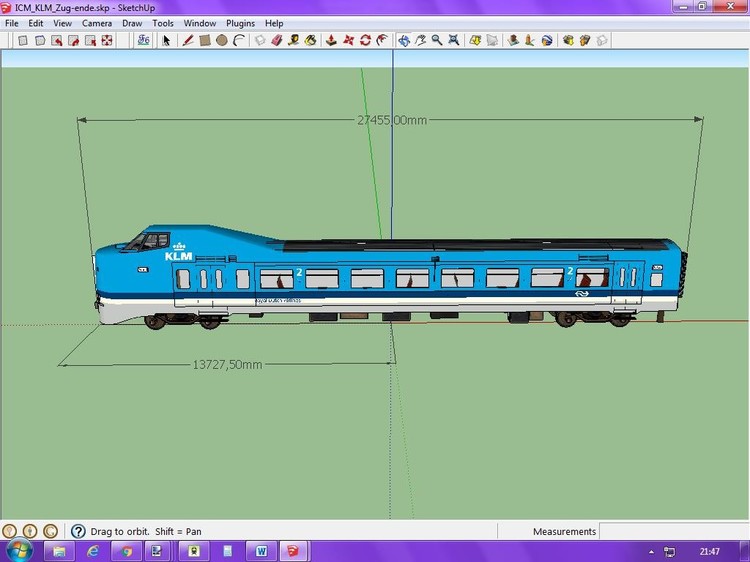Click the red four-arrow cross icon
This screenshot has height=562, width=750.
coord(107,41)
